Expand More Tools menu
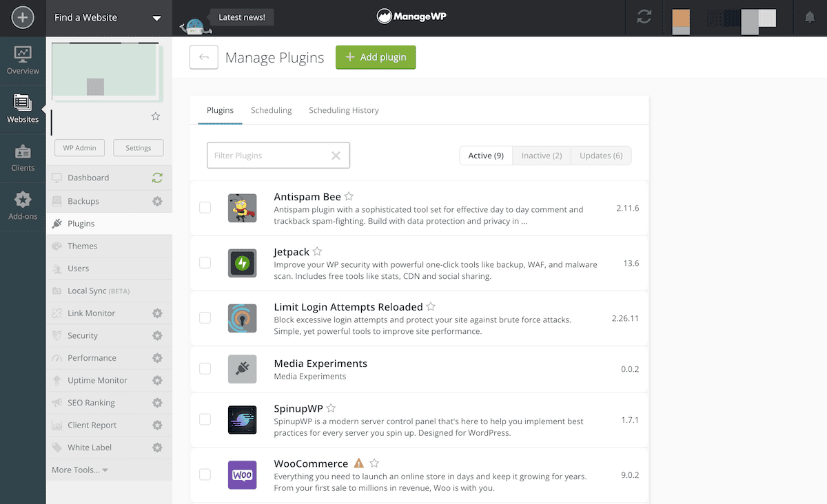Image resolution: width=827 pixels, height=504 pixels. pos(80,470)
